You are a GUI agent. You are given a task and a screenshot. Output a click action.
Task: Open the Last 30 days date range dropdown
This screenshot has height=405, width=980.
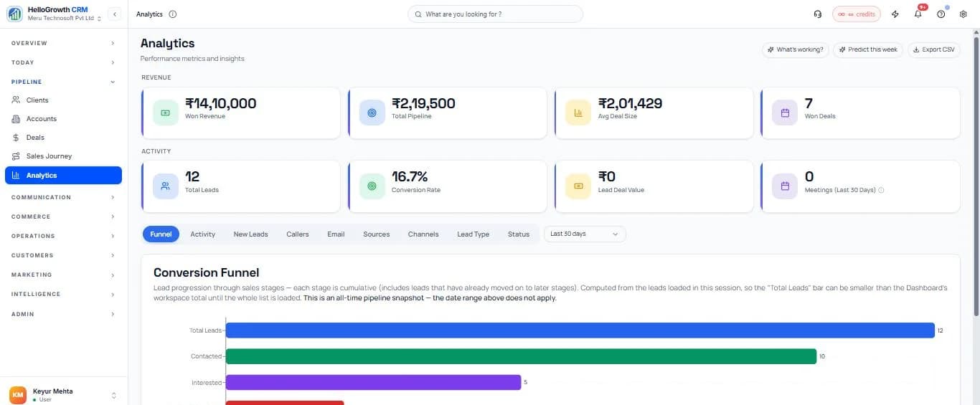[x=585, y=234]
